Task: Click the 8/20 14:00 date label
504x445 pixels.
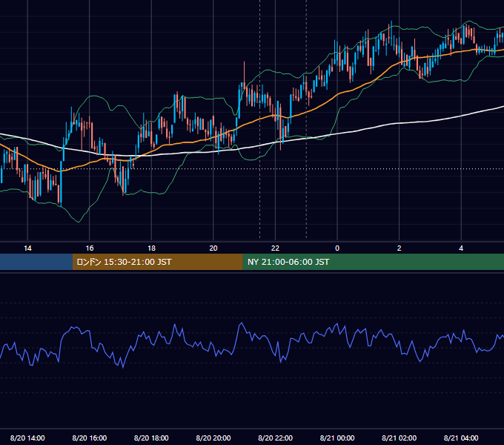Action: [27, 438]
